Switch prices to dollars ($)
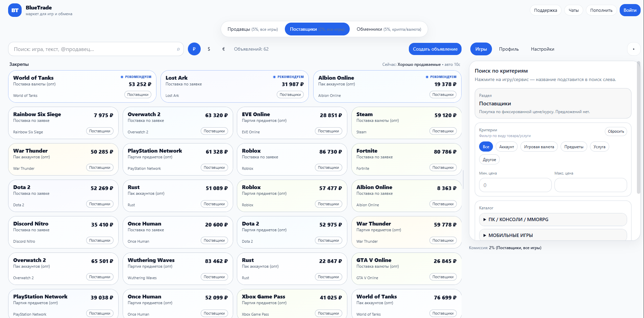This screenshot has width=644, height=318. point(209,49)
